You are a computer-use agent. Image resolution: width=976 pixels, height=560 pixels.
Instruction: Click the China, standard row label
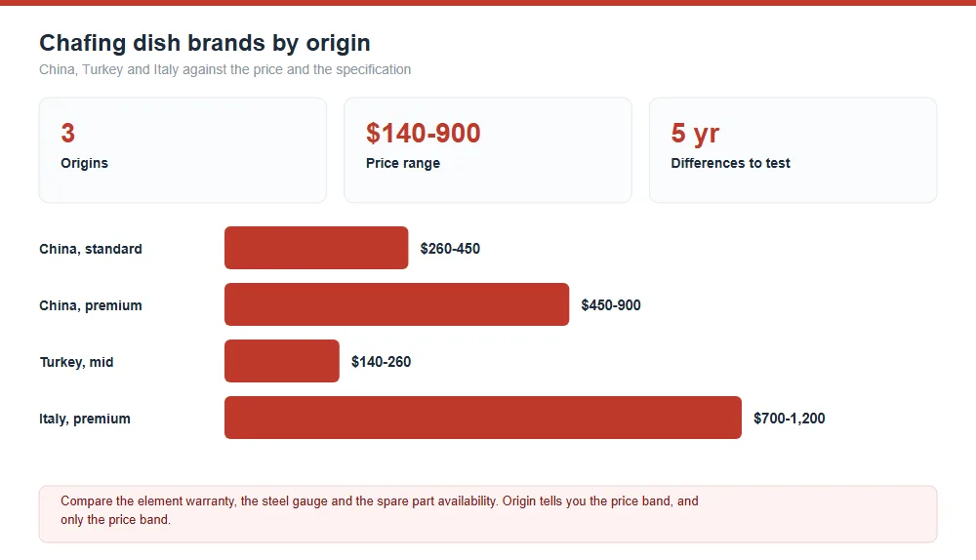tap(91, 249)
